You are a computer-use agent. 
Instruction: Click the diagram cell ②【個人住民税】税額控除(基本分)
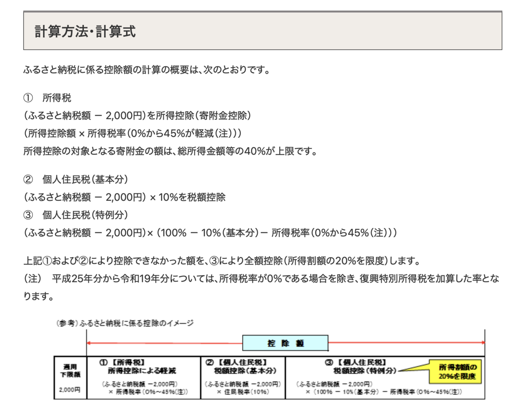pos(243,377)
